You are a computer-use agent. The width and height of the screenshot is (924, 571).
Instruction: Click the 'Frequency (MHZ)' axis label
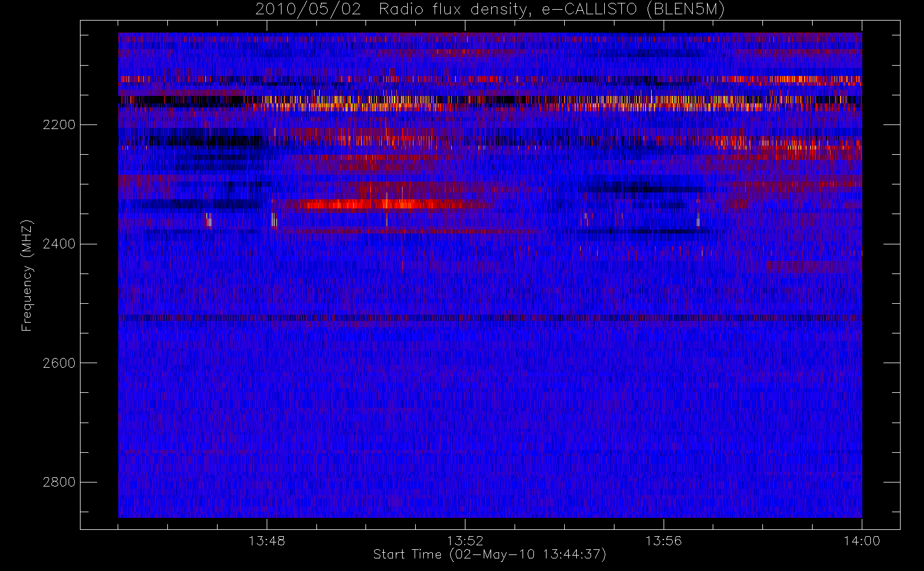click(27, 275)
